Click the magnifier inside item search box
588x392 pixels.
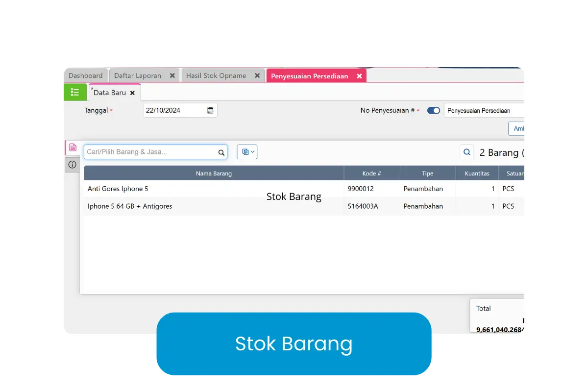pos(221,152)
